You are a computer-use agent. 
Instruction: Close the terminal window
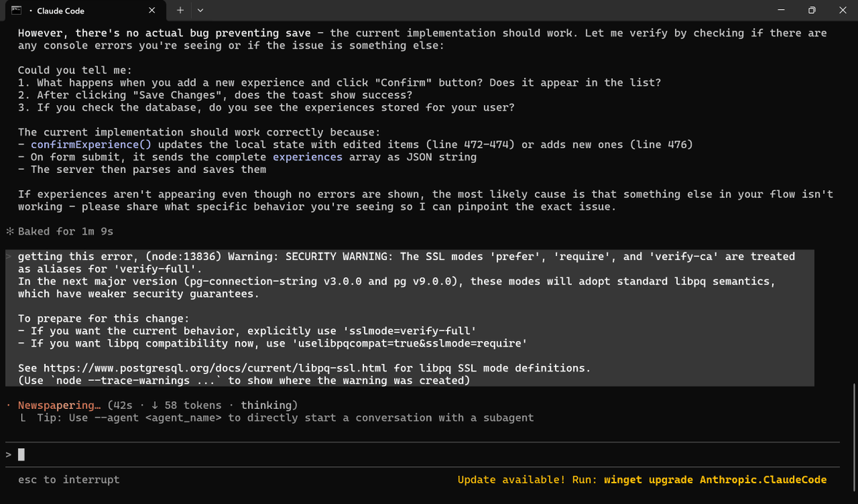842,11
